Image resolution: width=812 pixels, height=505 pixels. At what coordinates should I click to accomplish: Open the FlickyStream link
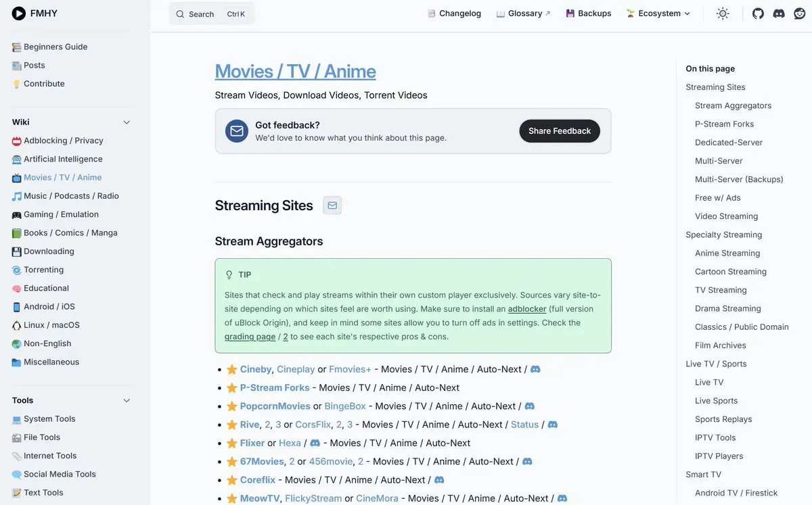tap(313, 498)
